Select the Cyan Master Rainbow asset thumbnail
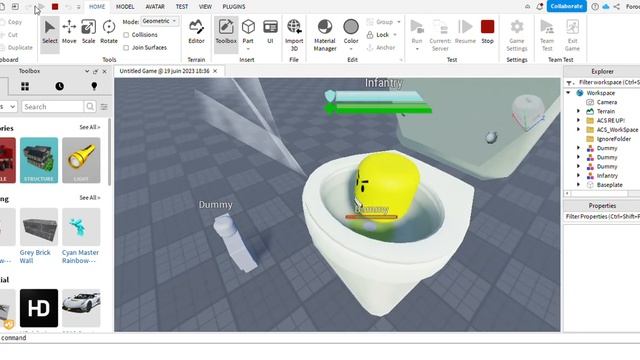Image resolution: width=640 pixels, height=360 pixels. (x=81, y=227)
